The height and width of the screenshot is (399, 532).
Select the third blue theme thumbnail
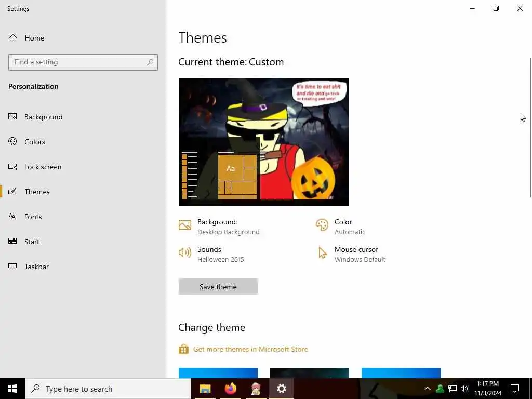coord(401,373)
